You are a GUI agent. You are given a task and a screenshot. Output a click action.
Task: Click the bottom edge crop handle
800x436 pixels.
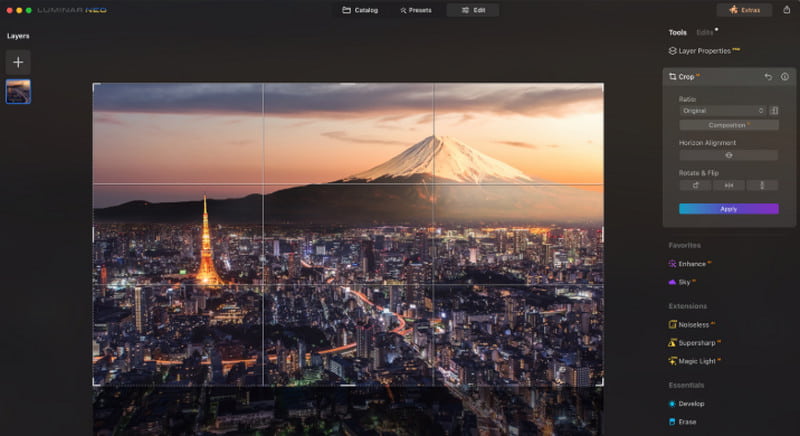point(348,385)
